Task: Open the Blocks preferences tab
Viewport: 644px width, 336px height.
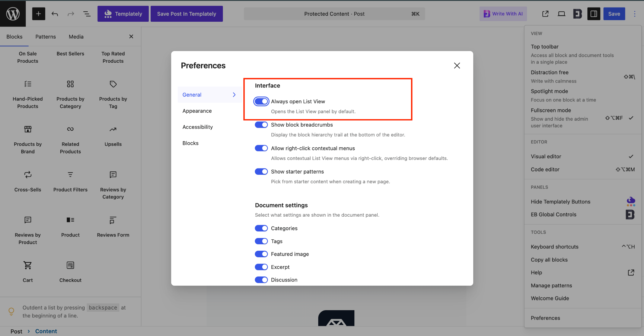Action: (x=191, y=143)
